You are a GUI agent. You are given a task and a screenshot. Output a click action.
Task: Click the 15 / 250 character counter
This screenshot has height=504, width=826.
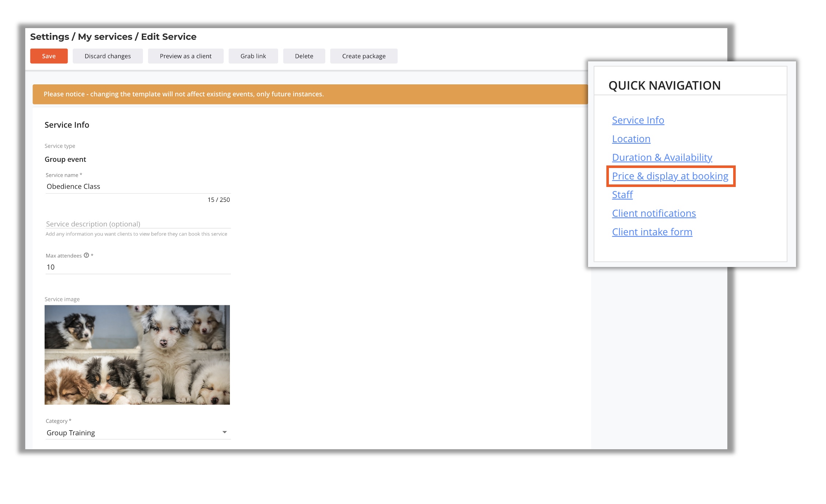coord(219,200)
